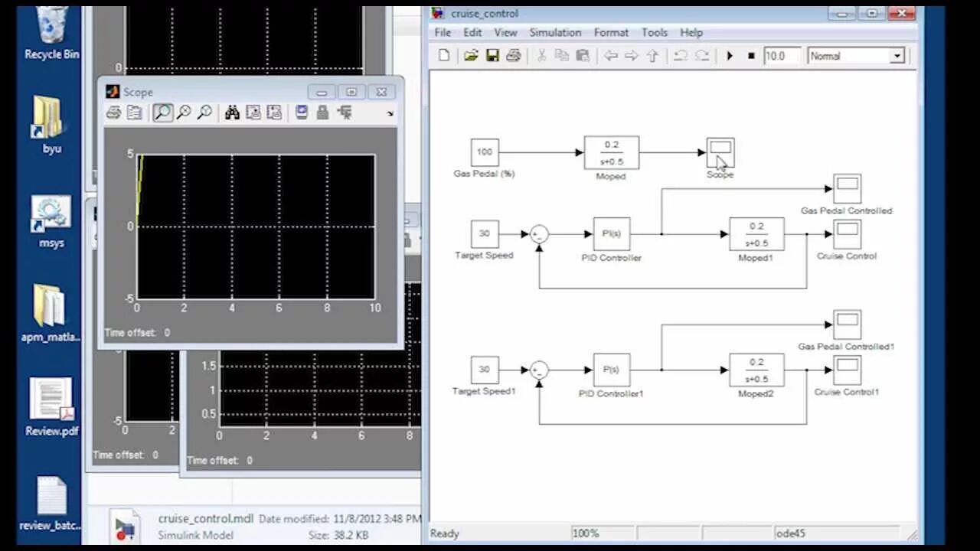The image size is (980, 551).
Task: Select the PID Controller1 block
Action: (611, 370)
